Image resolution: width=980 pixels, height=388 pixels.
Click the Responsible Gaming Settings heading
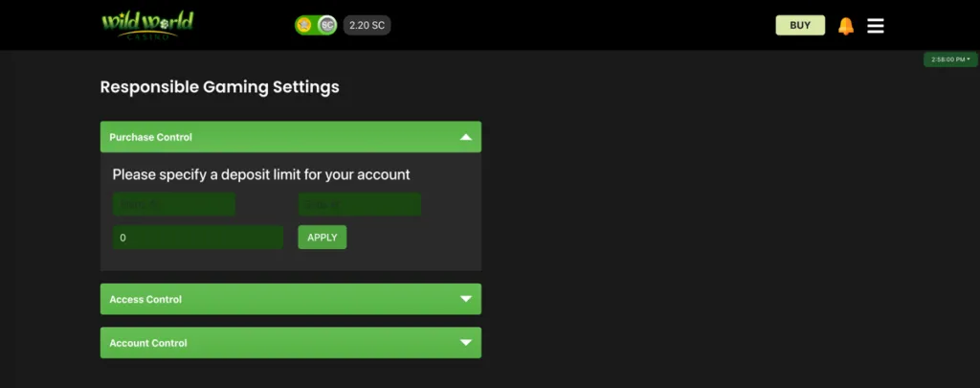(219, 87)
